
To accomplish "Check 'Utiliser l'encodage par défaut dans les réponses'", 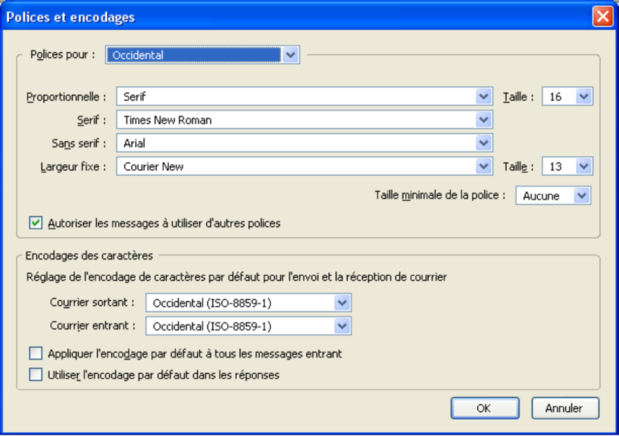I will click(37, 375).
